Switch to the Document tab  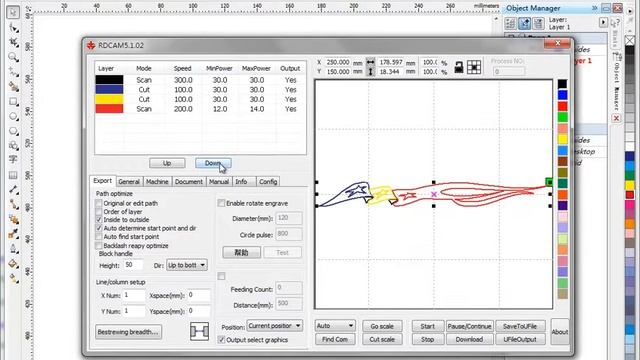(189, 182)
